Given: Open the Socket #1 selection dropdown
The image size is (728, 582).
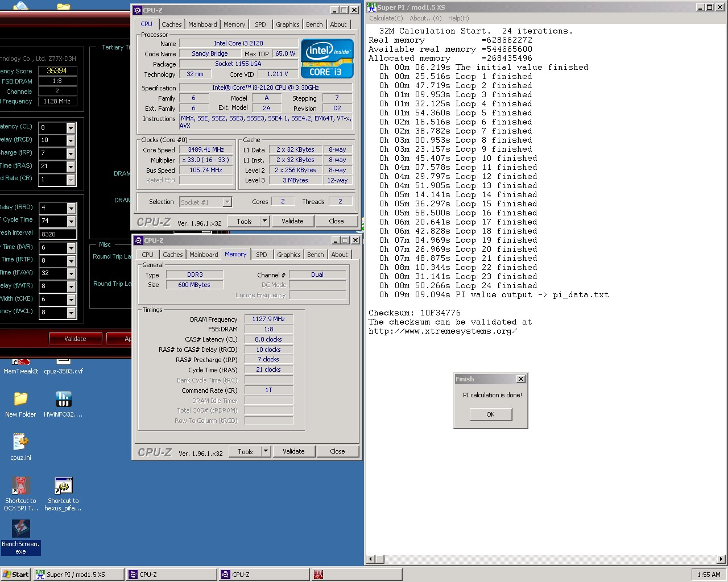Looking at the screenshot, I should [227, 202].
